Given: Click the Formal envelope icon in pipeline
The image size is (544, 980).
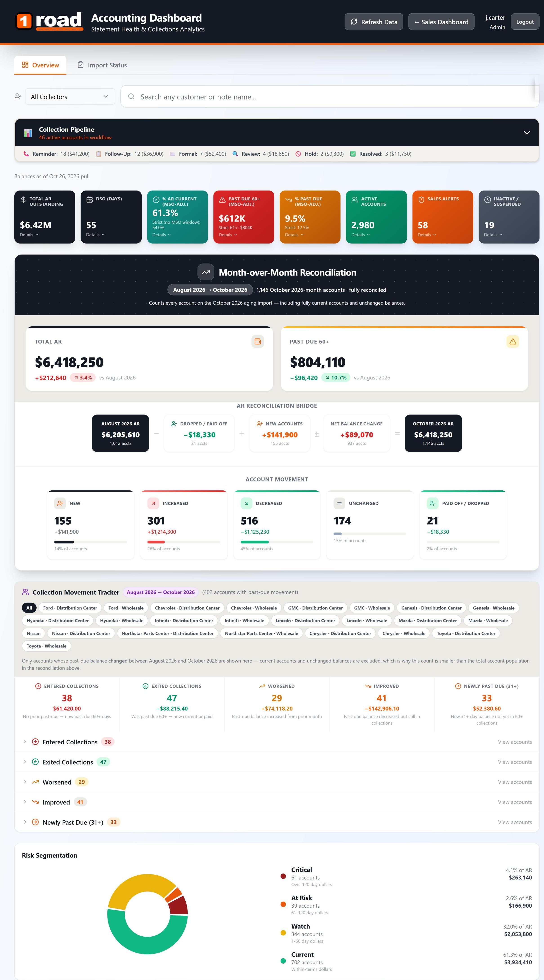Looking at the screenshot, I should (172, 154).
